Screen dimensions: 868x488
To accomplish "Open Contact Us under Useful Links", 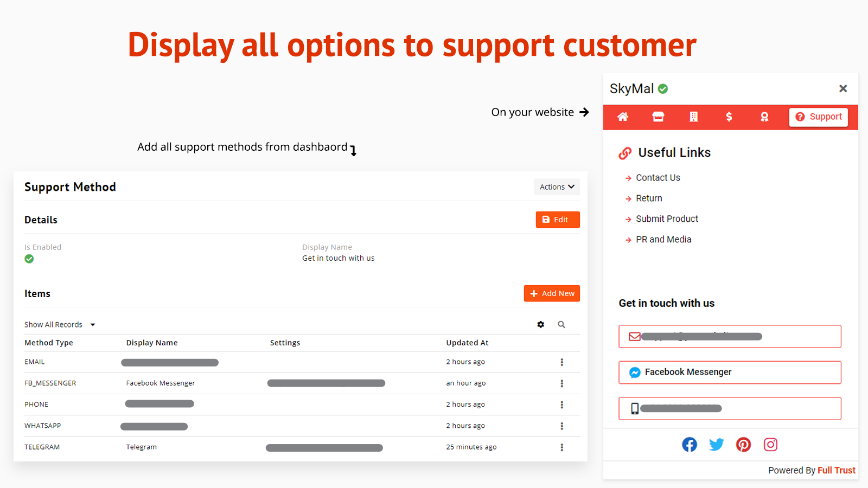I will click(x=658, y=177).
